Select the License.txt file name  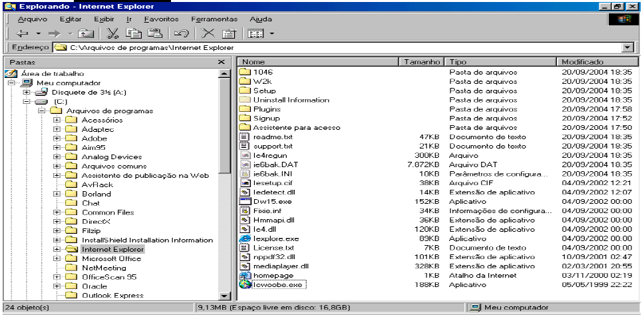click(273, 248)
